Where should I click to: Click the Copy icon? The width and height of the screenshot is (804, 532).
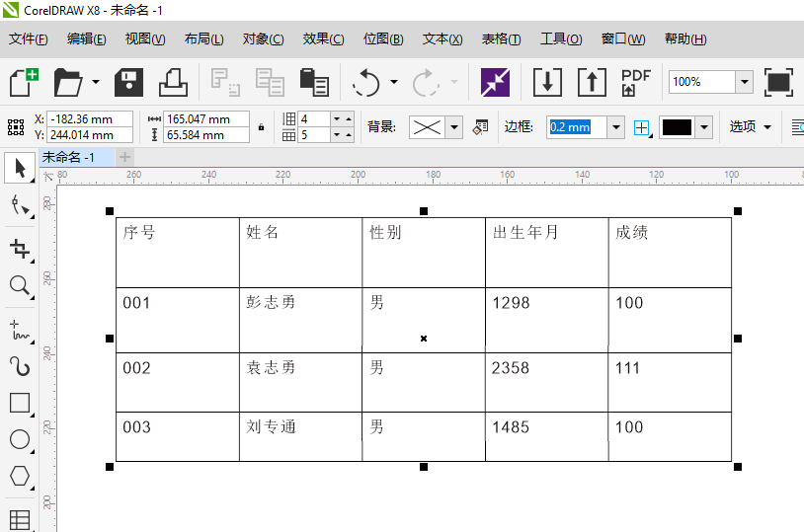click(270, 82)
